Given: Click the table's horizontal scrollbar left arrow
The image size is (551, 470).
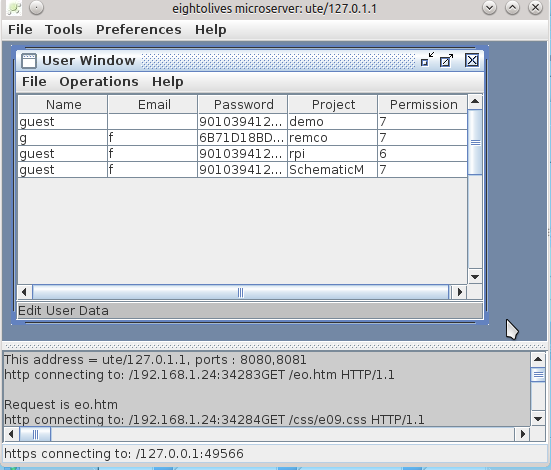Looking at the screenshot, I should (24, 292).
